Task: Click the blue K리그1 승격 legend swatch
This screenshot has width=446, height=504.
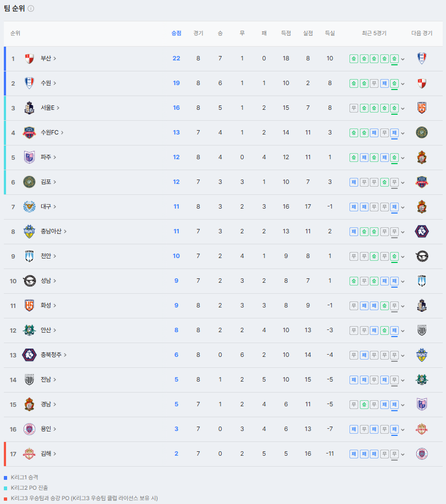Action: point(5,478)
